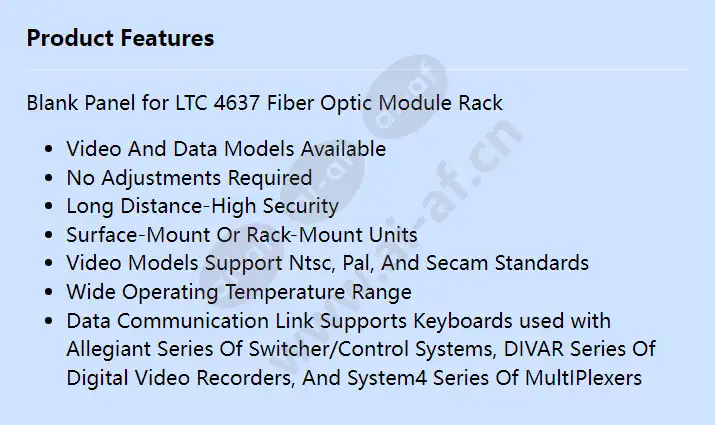Viewport: 715px width, 425px height.
Task: Select the Video And Data Models Available item
Action: [226, 149]
